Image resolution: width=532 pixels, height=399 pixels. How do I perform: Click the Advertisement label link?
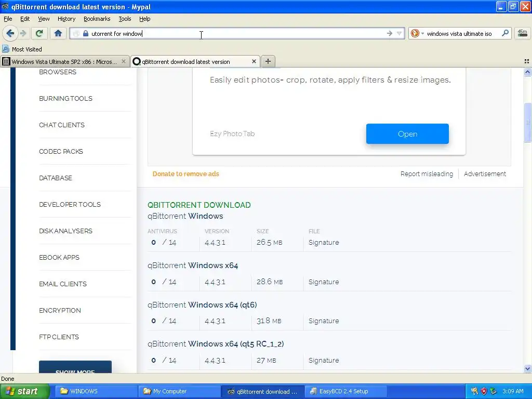pos(485,174)
